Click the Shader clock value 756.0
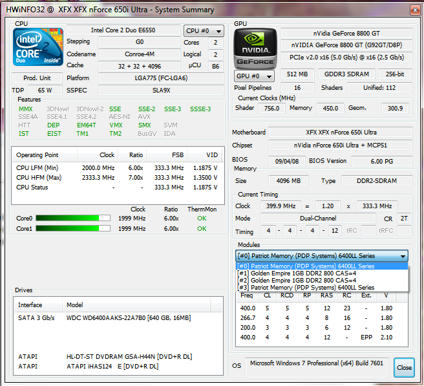Image resolution: width=424 pixels, height=386 pixels. (x=271, y=108)
